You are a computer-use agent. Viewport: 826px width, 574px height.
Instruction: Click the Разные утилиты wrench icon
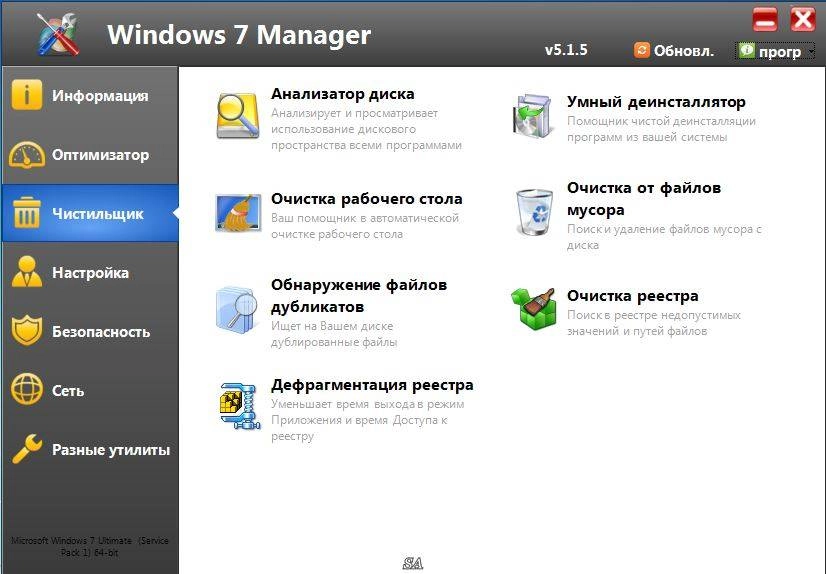tap(26, 449)
